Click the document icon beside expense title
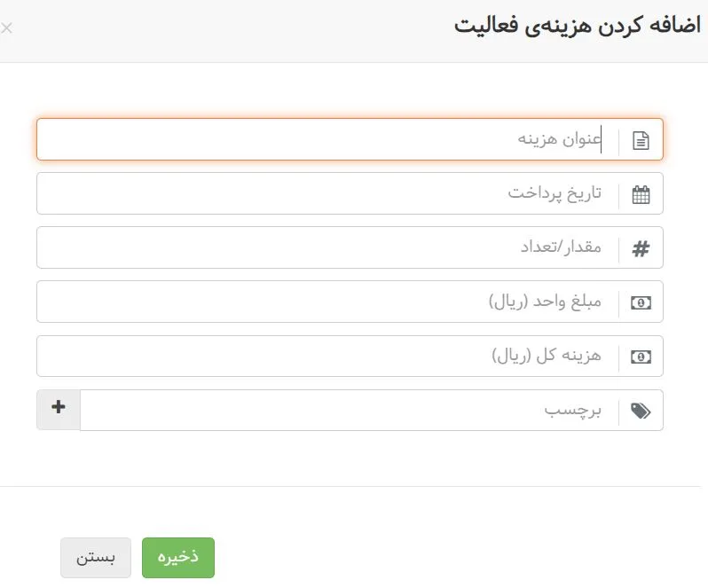708x588 pixels. (x=641, y=140)
